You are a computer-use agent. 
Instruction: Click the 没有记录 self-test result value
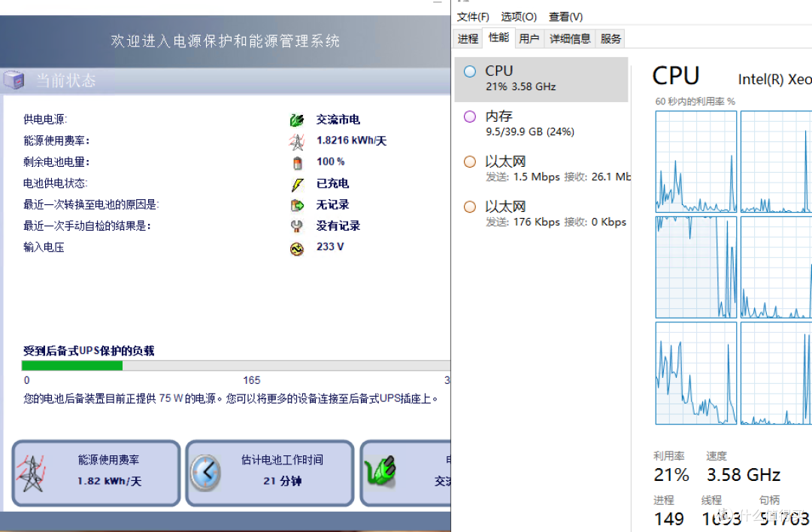point(338,225)
